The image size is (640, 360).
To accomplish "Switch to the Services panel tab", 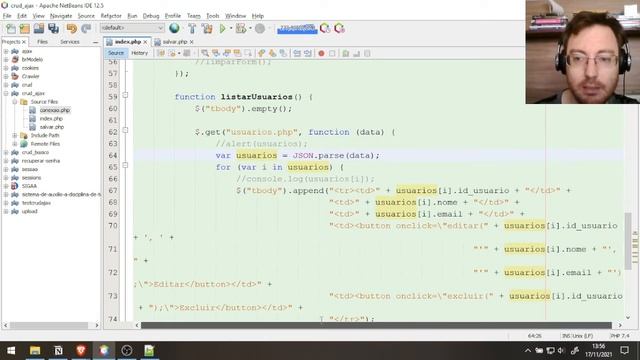I will point(70,42).
